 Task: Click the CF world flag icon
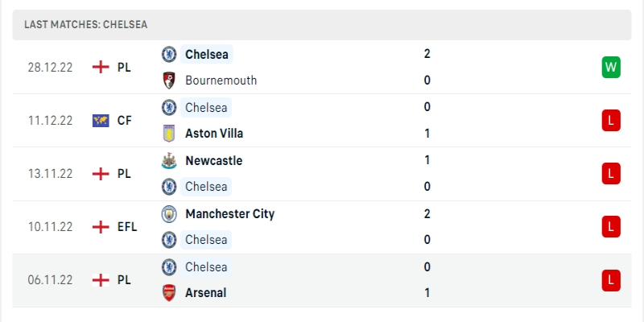[101, 121]
